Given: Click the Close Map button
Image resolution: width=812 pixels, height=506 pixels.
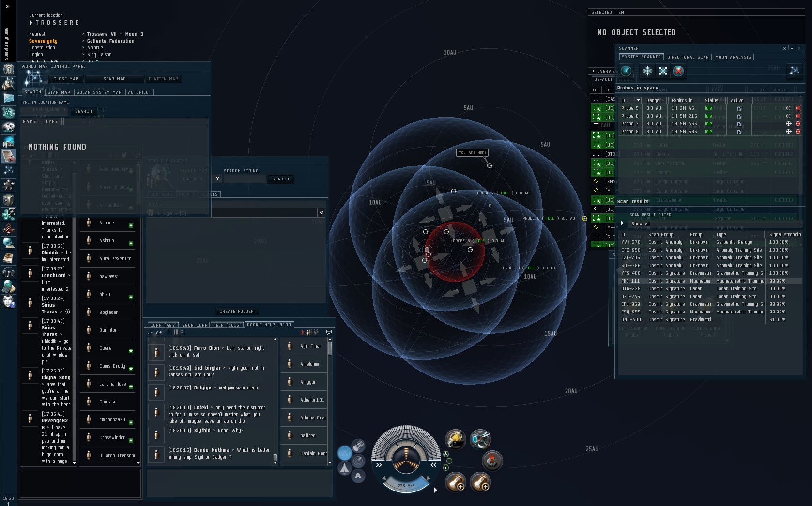Looking at the screenshot, I should pyautogui.click(x=65, y=79).
